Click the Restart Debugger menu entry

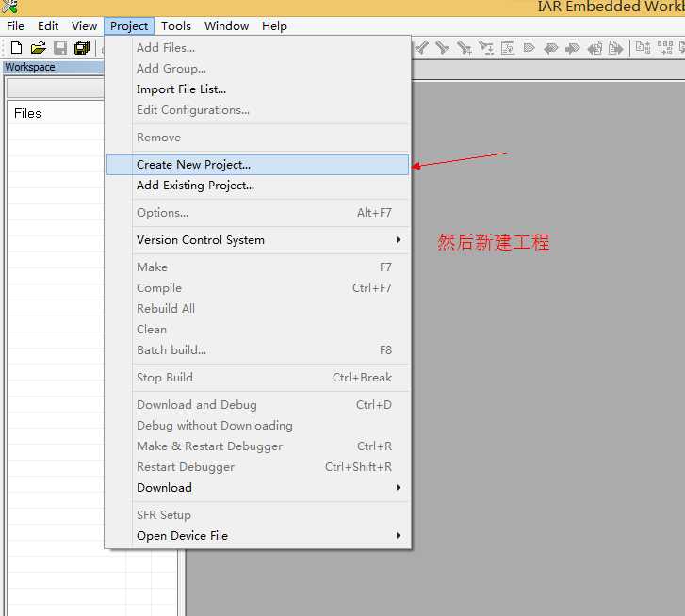[257, 467]
